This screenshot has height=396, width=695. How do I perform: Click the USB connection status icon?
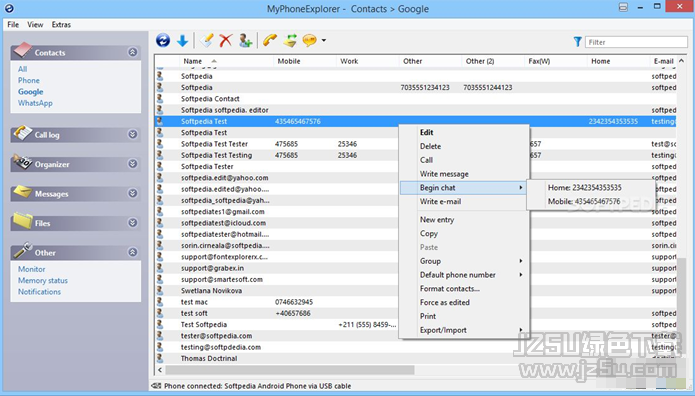pyautogui.click(x=156, y=386)
